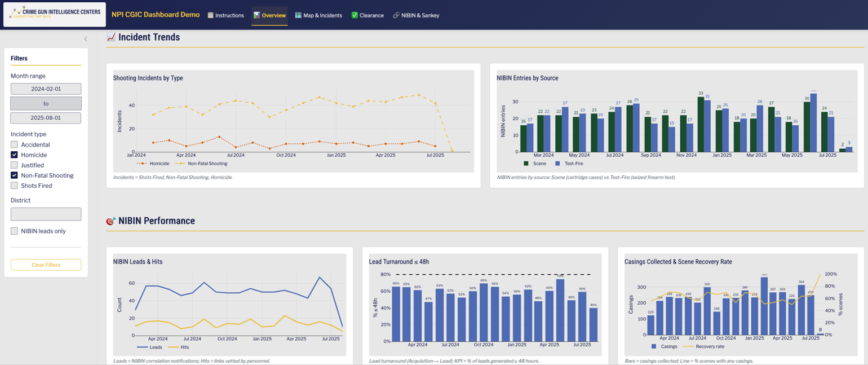Toggle Test-Fire legend entry
This screenshot has height=365, width=868.
click(x=569, y=164)
